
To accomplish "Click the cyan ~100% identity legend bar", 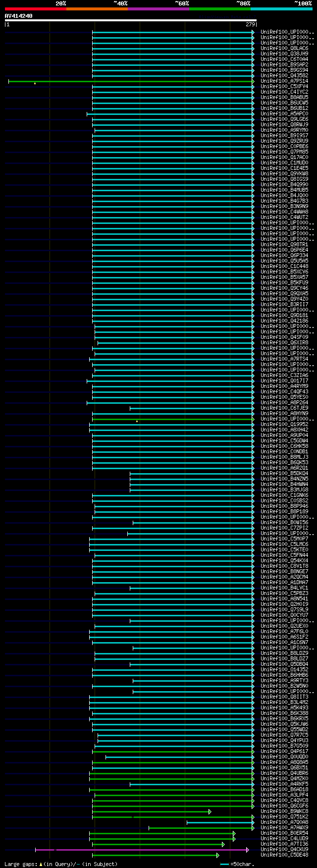I will pyautogui.click(x=281, y=9).
